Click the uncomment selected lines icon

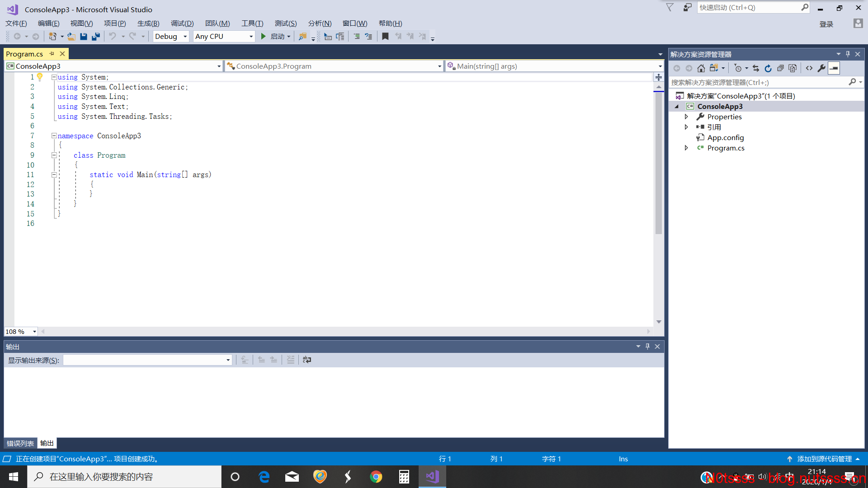point(368,37)
